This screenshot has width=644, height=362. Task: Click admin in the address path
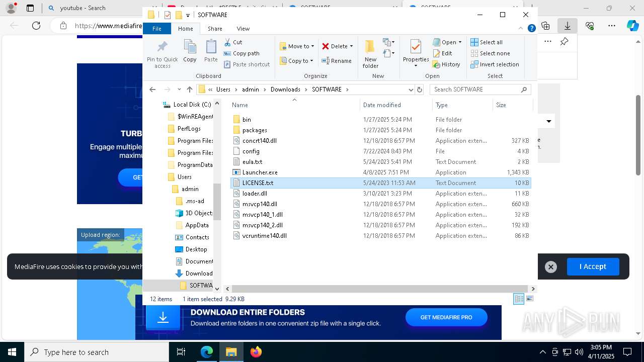pyautogui.click(x=250, y=89)
